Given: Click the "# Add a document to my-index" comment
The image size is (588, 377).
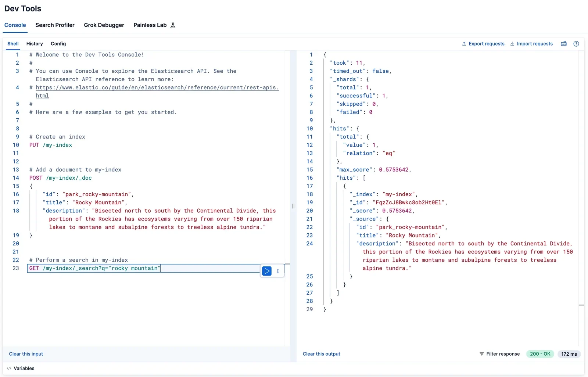Looking at the screenshot, I should click(x=75, y=170).
